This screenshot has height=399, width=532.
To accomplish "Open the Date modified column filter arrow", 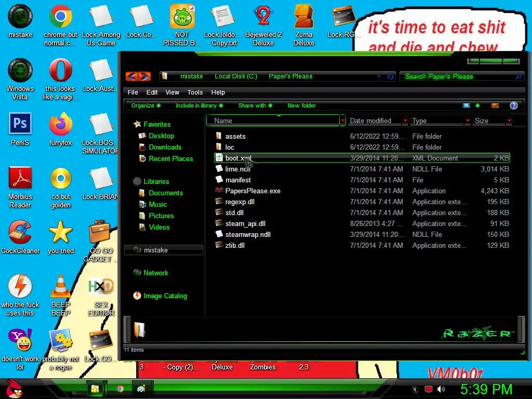I will tap(405, 121).
